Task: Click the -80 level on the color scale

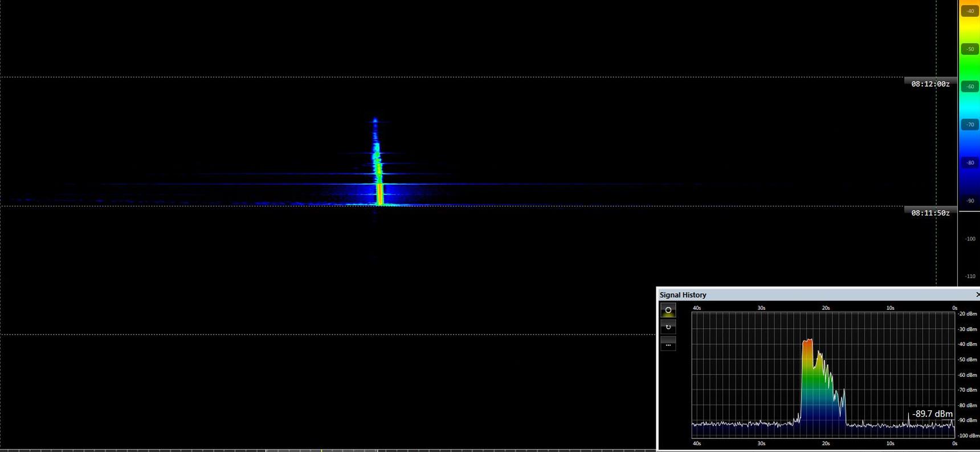Action: pos(970,162)
